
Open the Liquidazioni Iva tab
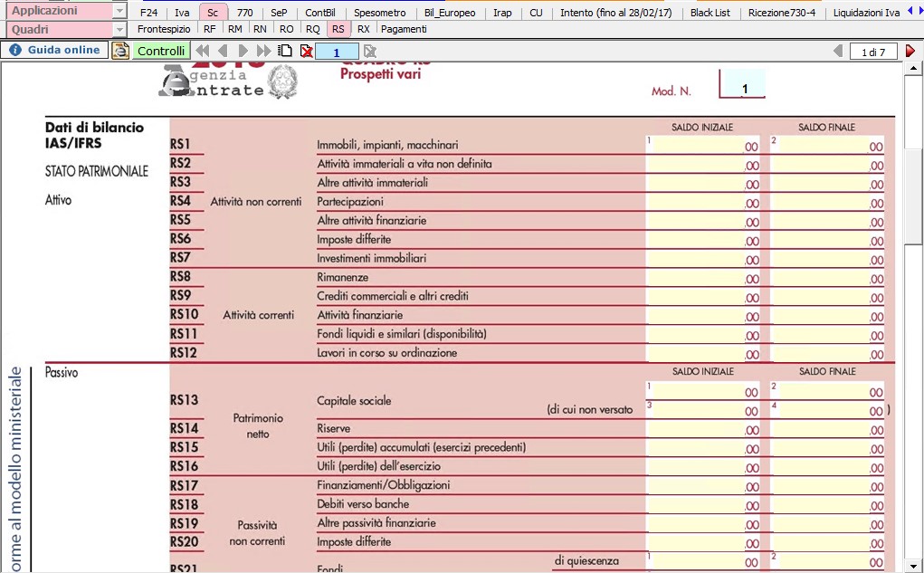(866, 13)
